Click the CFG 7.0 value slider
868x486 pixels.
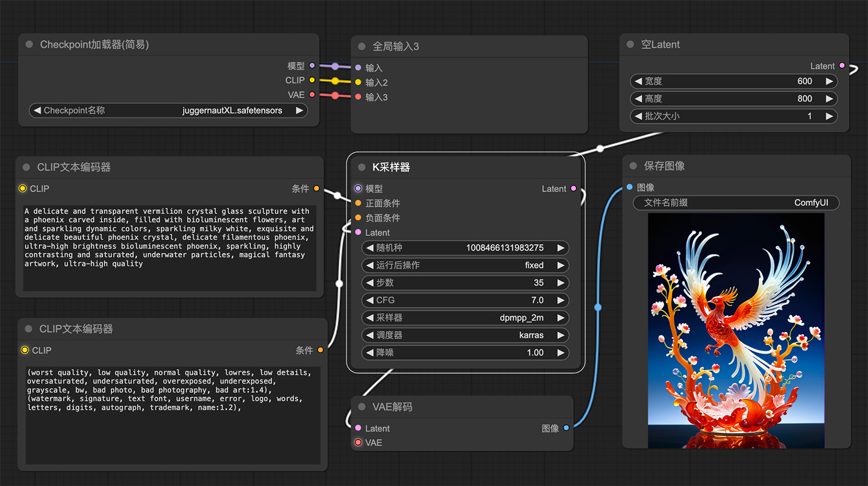pyautogui.click(x=465, y=300)
